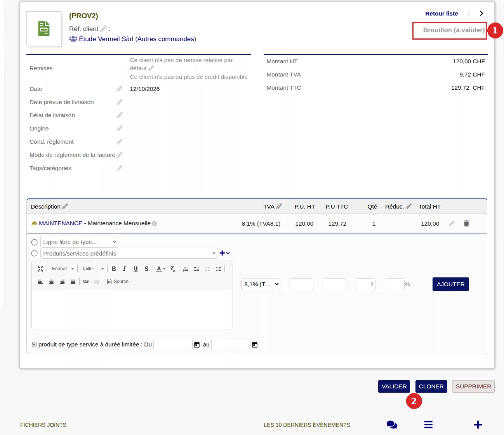Insert numbered list in editor
Screen dimensions: 504x435
tap(186, 269)
